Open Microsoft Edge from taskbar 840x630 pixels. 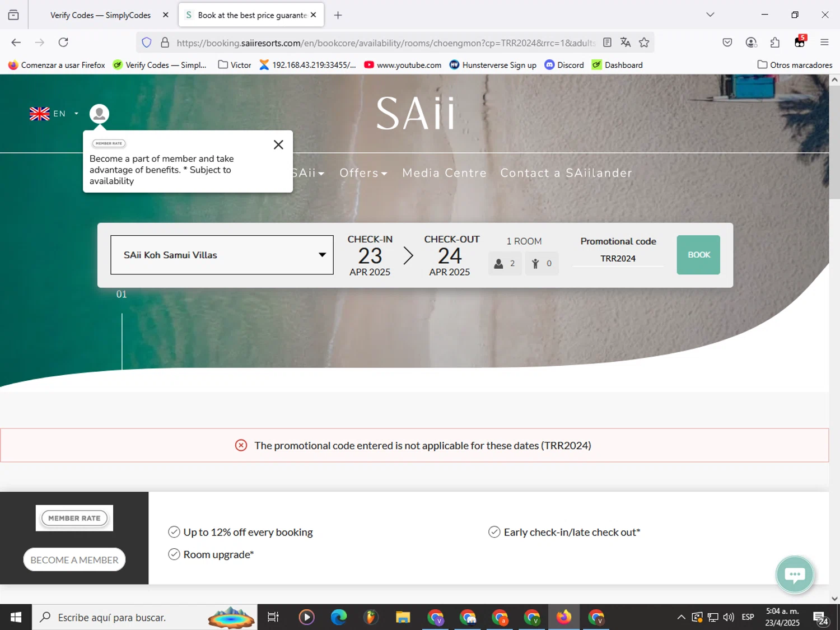coord(339,617)
